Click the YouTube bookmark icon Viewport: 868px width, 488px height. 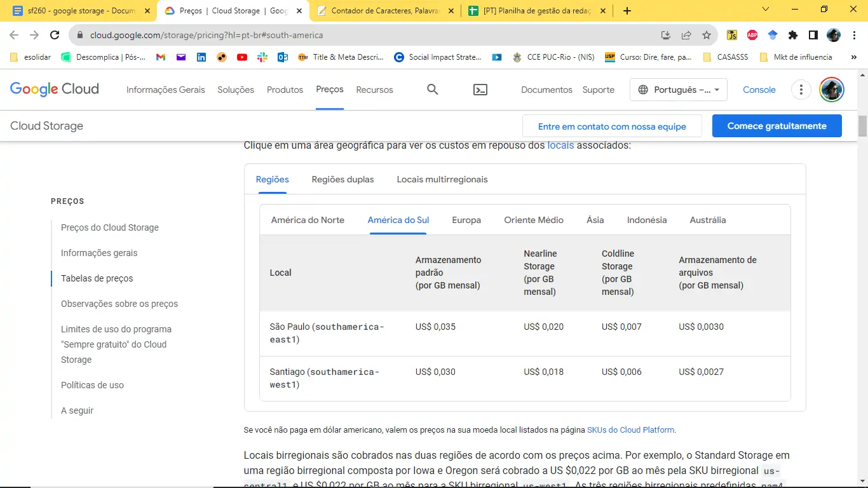point(241,57)
